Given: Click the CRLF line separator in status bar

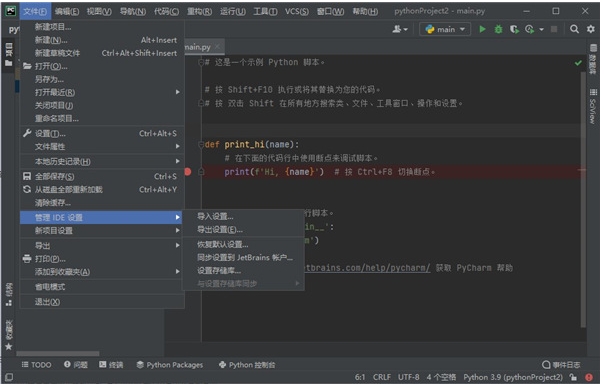Looking at the screenshot, I should click(x=381, y=377).
